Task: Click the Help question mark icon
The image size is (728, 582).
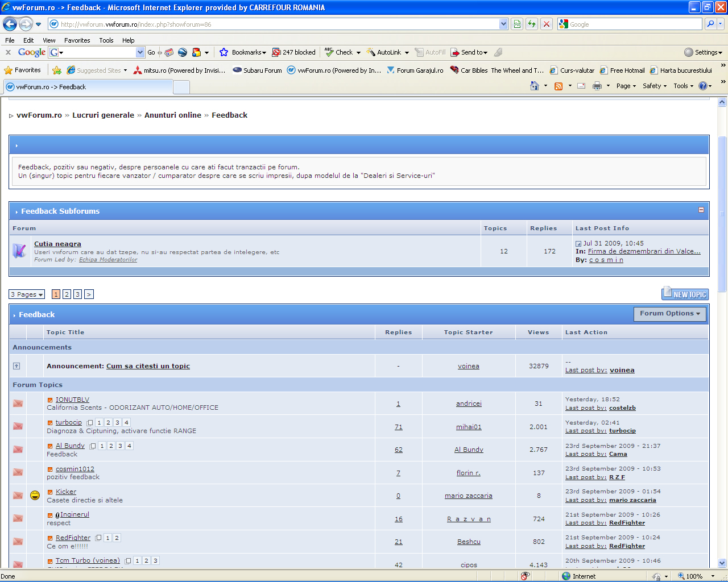Action: tap(703, 86)
